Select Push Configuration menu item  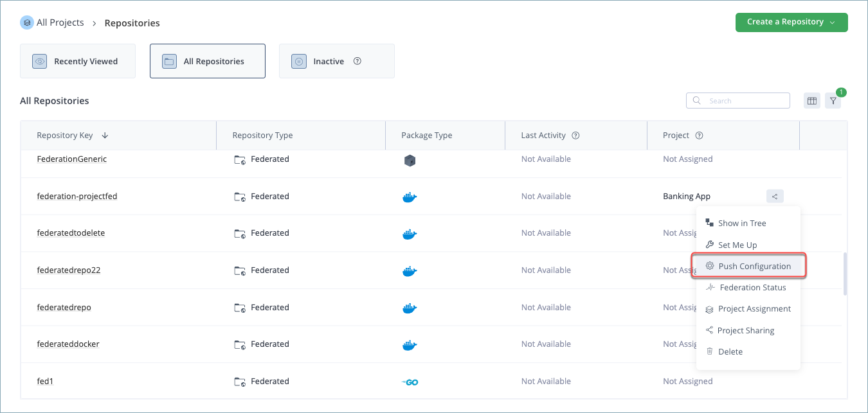pyautogui.click(x=748, y=266)
